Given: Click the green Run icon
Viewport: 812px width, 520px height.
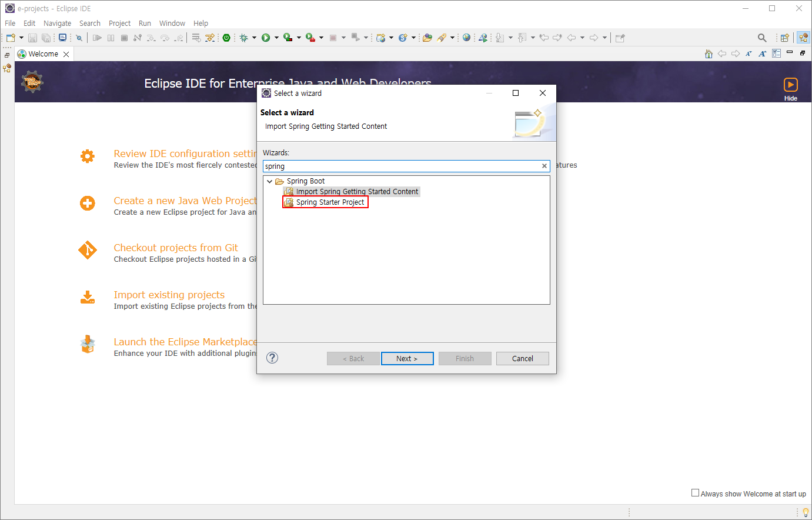Looking at the screenshot, I should click(266, 38).
